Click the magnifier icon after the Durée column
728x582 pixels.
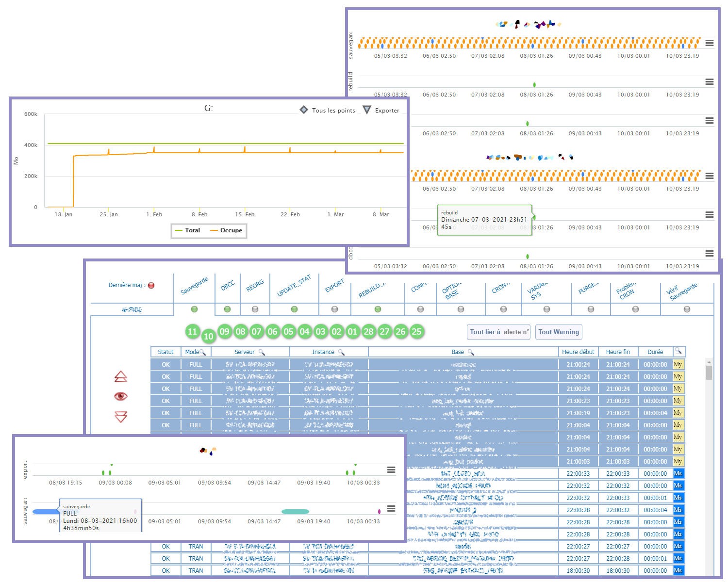tap(678, 351)
